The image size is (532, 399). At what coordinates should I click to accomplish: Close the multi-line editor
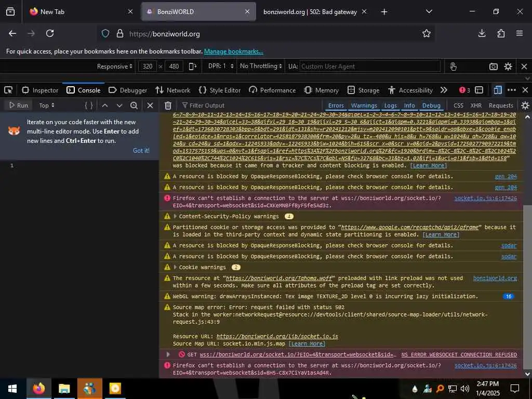[150, 105]
